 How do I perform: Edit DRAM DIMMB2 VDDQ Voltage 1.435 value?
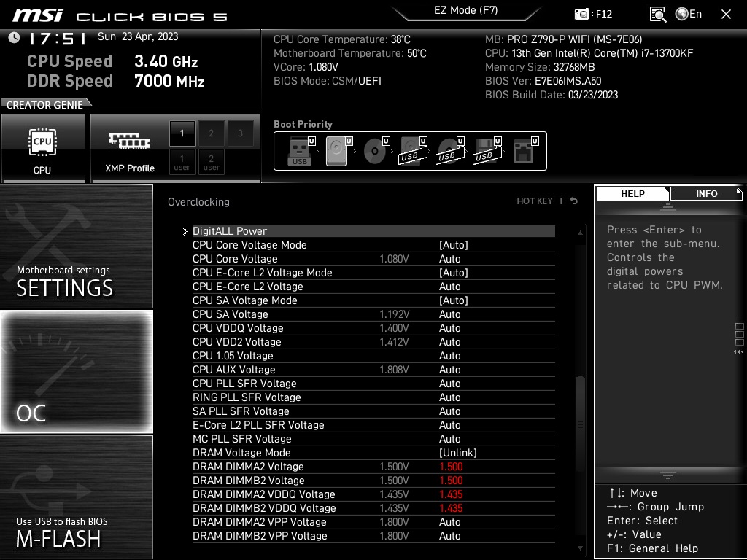click(451, 507)
